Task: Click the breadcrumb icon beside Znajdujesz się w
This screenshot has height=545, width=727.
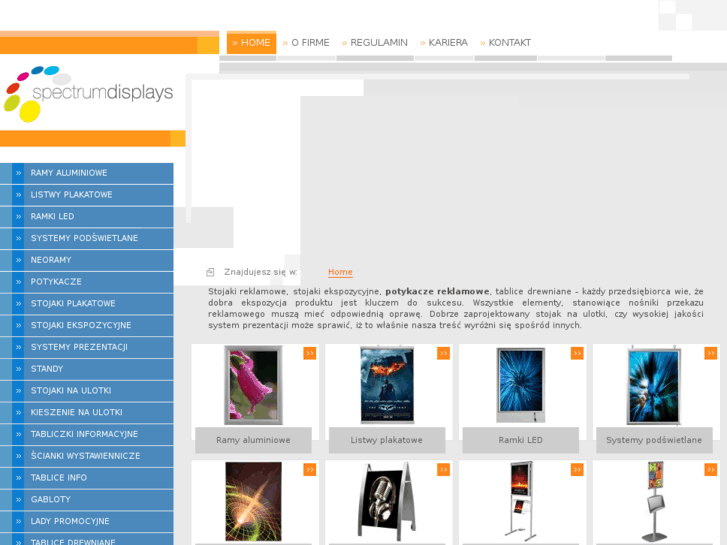Action: click(x=210, y=272)
